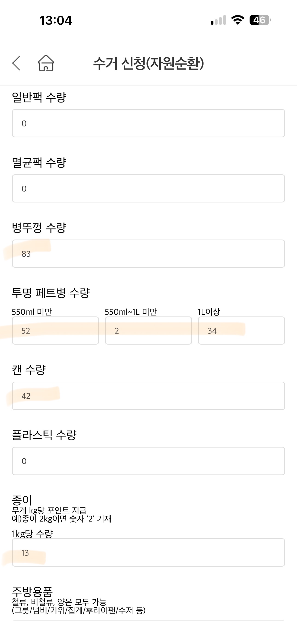Image resolution: width=297 pixels, height=644 pixels.
Task: Tap the Wi-Fi icon in status bar
Action: 238,20
